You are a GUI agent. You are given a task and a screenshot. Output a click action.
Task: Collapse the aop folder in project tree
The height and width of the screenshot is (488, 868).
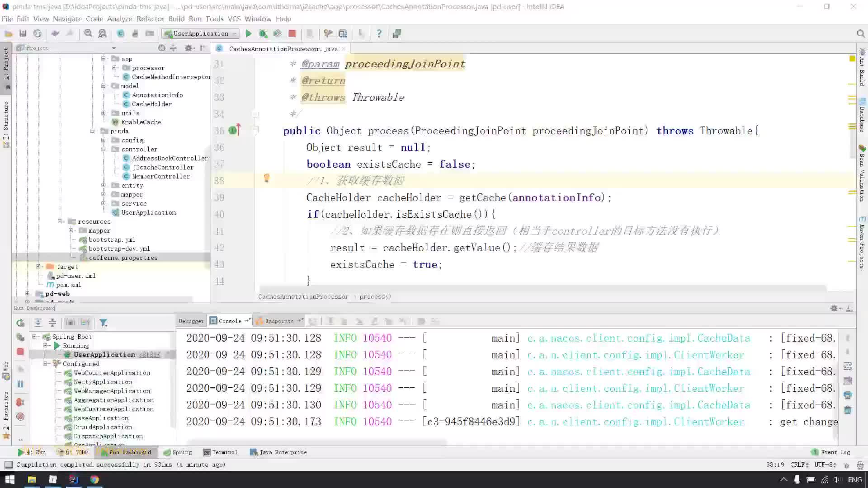pyautogui.click(x=104, y=59)
